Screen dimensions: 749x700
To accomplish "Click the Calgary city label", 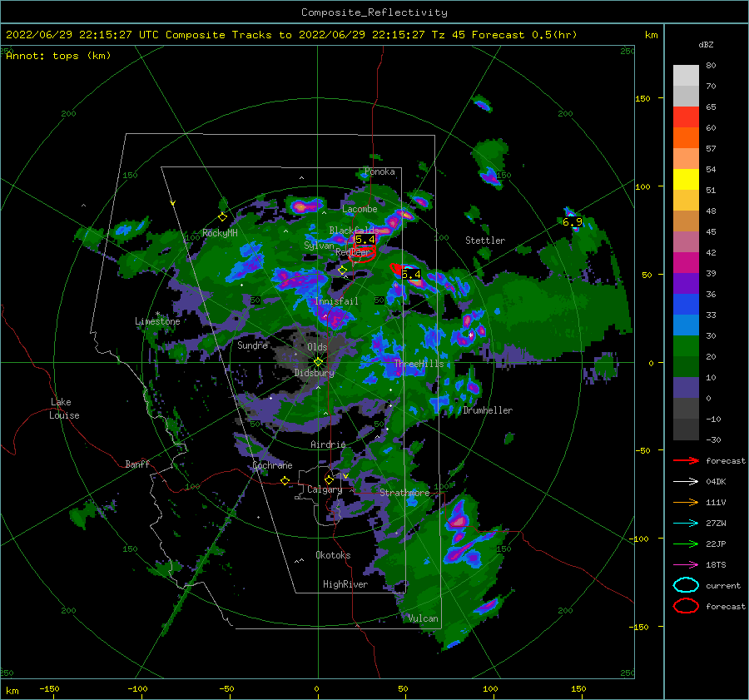I will coord(325,489).
